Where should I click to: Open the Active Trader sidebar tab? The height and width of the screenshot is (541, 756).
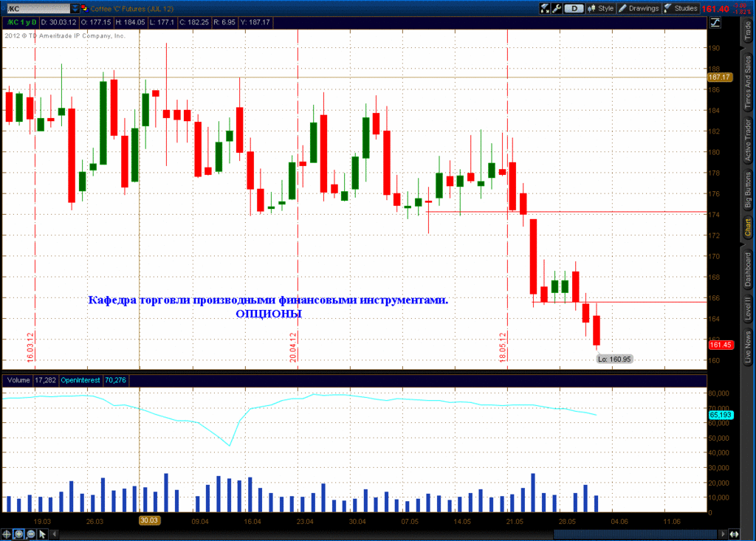[747, 139]
